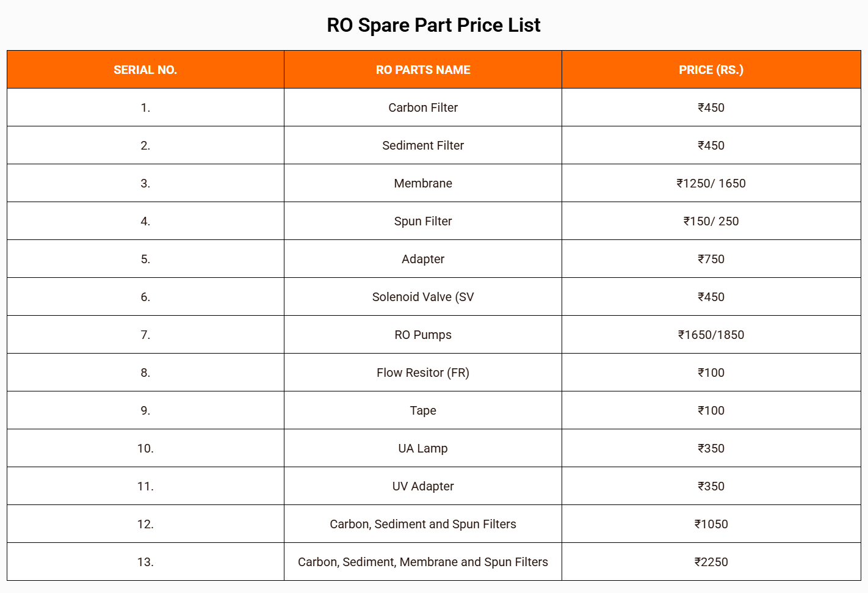Select the Sediment Filter cell

coord(423,145)
